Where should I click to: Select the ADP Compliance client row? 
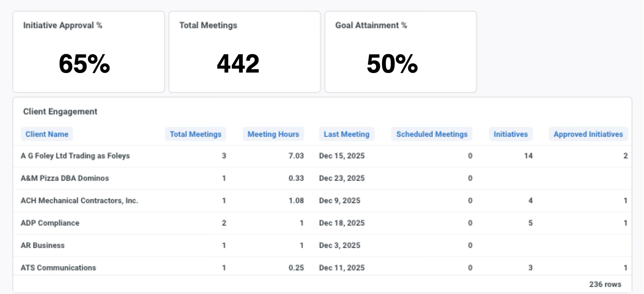[49, 223]
